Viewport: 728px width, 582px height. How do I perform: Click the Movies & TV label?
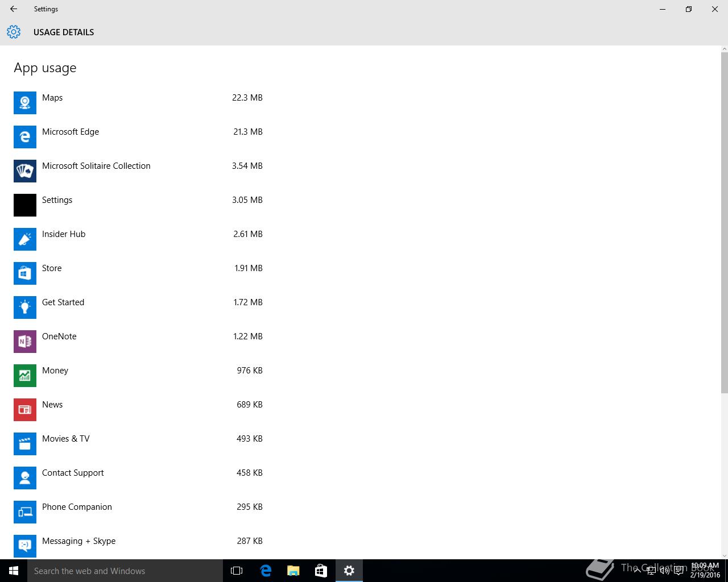pyautogui.click(x=66, y=439)
